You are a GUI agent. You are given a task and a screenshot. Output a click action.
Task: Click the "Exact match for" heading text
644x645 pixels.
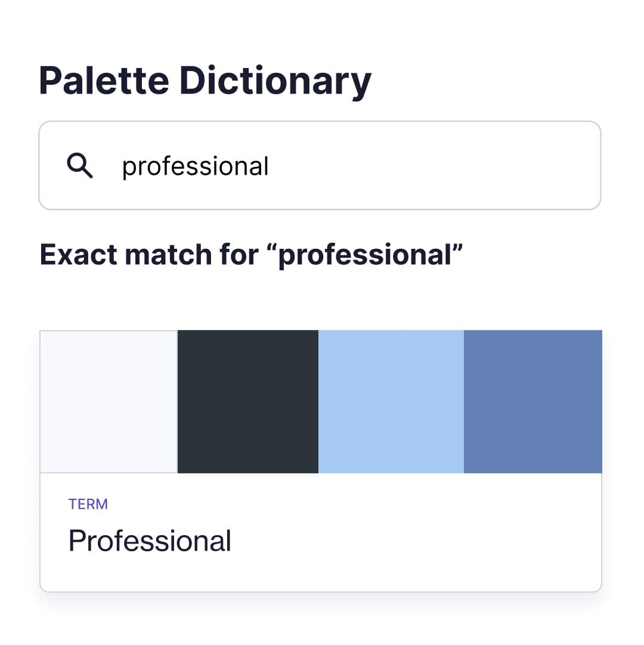[x=154, y=255]
